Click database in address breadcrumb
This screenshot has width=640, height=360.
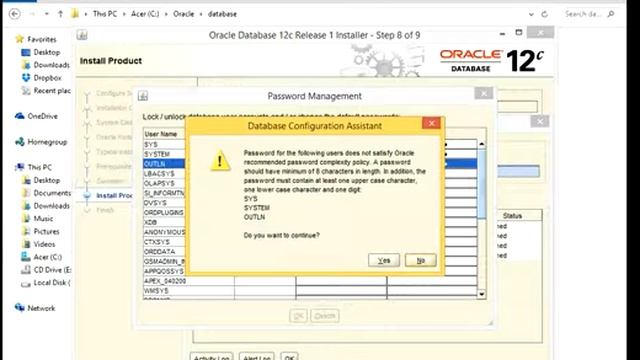[222, 14]
